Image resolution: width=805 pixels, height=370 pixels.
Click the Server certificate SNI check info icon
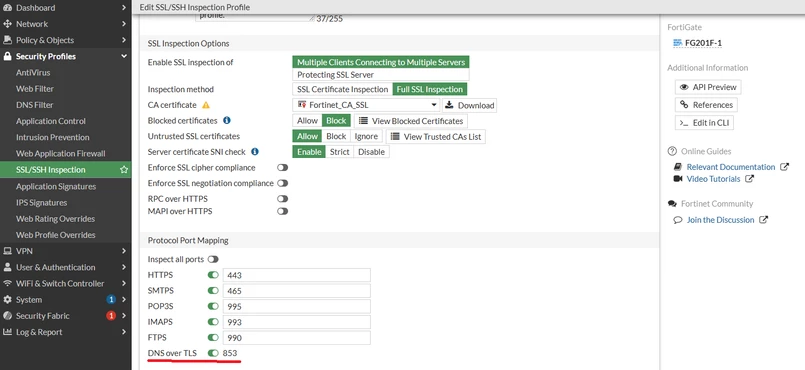(x=255, y=152)
